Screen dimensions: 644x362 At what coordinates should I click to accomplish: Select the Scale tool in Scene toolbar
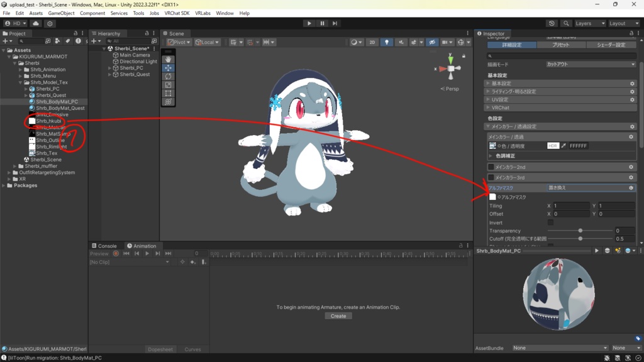pyautogui.click(x=168, y=85)
